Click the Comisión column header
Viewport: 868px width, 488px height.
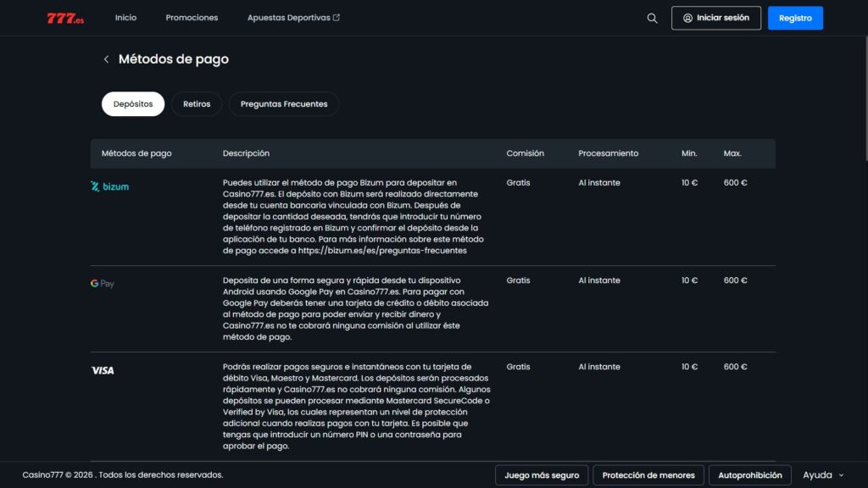coord(525,153)
